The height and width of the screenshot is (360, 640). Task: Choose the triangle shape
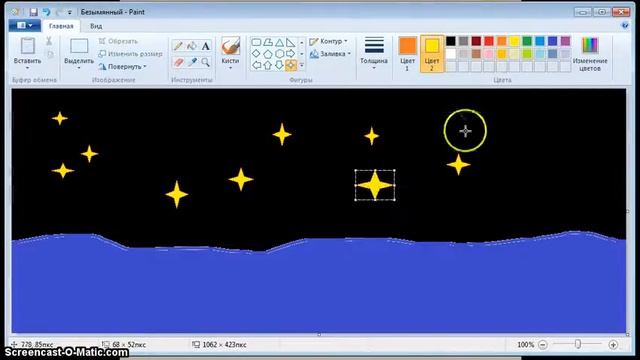pos(279,42)
